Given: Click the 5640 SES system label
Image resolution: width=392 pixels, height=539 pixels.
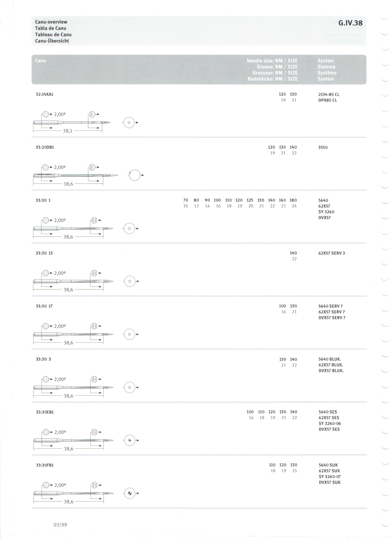Looking at the screenshot, I should click(328, 412).
